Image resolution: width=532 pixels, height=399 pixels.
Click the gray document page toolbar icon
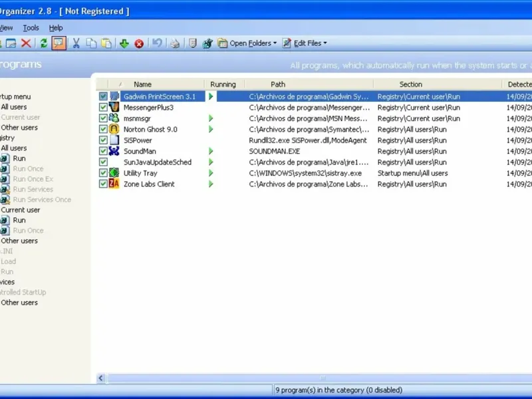(192, 43)
